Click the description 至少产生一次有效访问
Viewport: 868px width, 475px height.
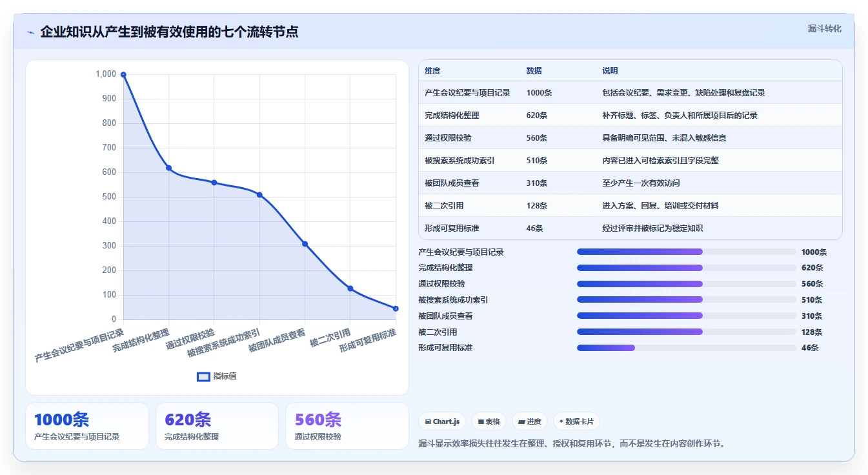641,183
